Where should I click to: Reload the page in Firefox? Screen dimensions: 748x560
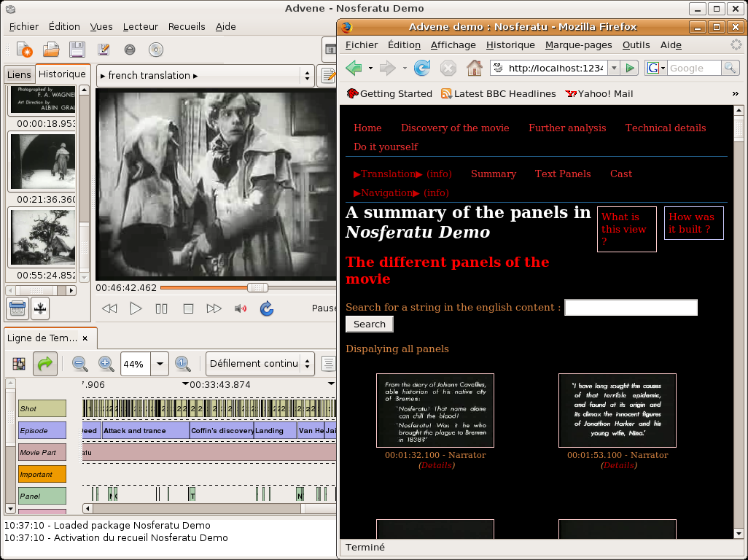(x=421, y=68)
